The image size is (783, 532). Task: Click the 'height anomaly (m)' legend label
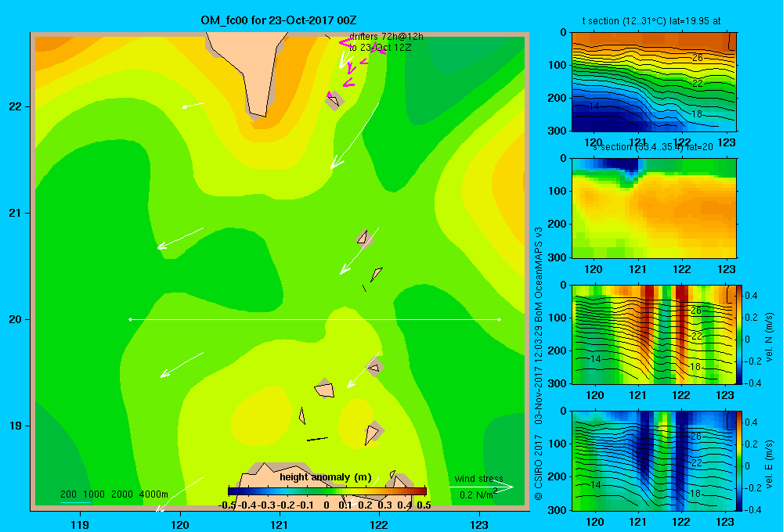326,477
